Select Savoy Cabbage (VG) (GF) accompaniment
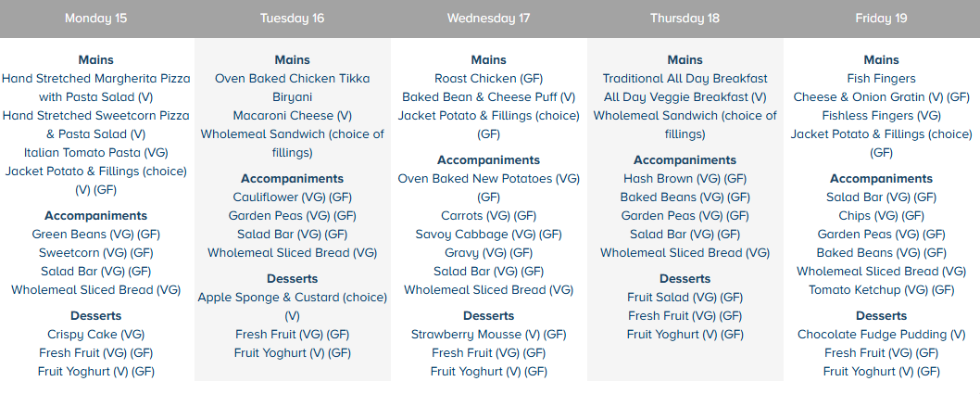This screenshot has height=394, width=980. coord(488,235)
